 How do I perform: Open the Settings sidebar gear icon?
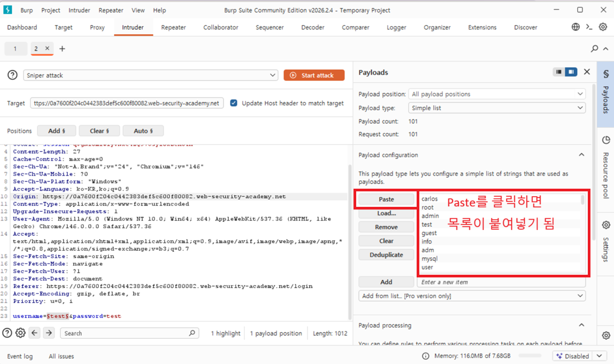click(606, 225)
